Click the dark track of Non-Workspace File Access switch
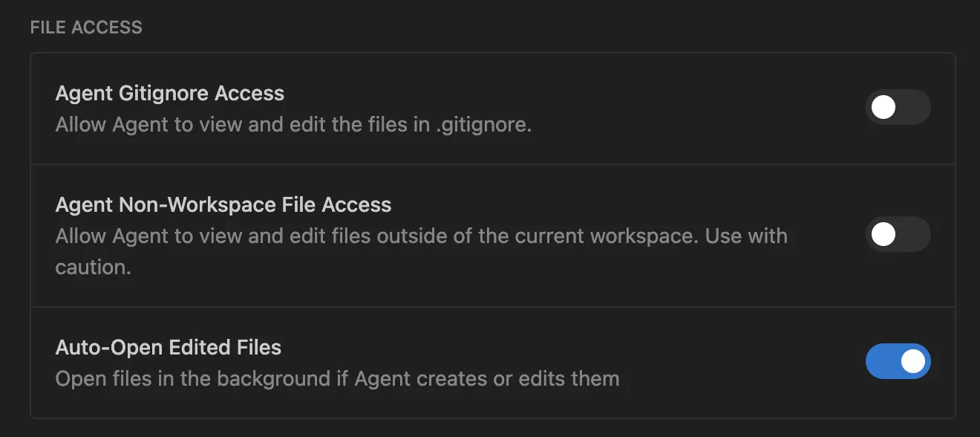The height and width of the screenshot is (437, 980). (914, 235)
